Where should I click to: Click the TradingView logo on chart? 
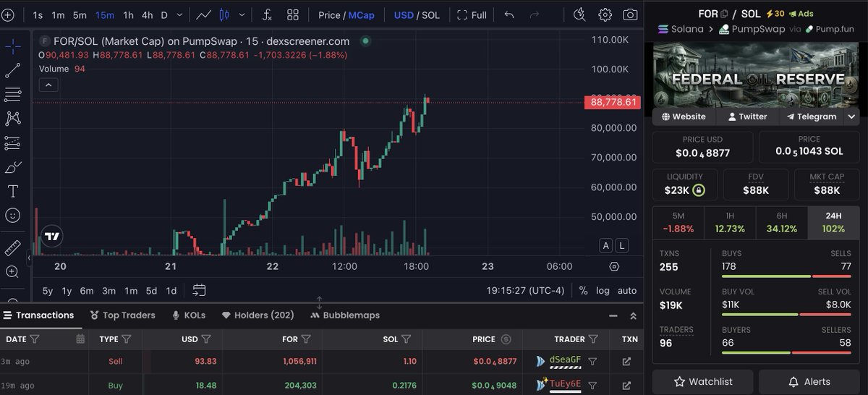(x=51, y=236)
